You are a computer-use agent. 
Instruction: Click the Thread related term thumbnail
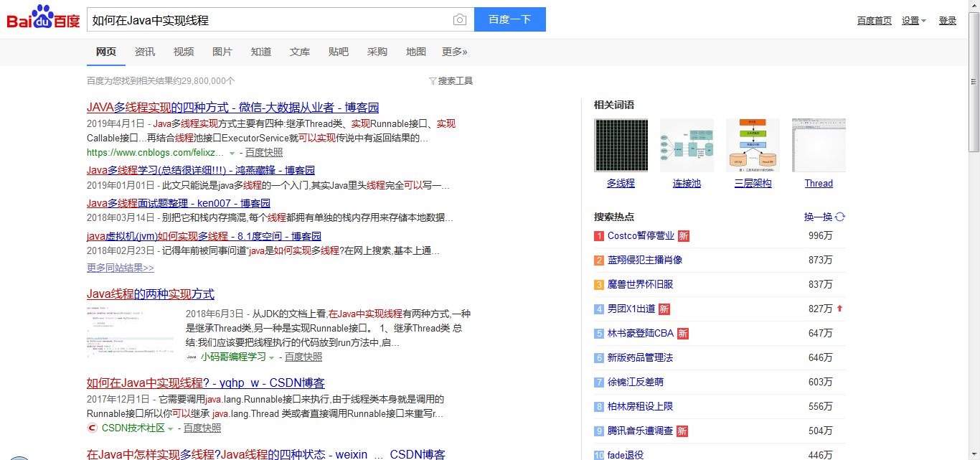pos(819,146)
